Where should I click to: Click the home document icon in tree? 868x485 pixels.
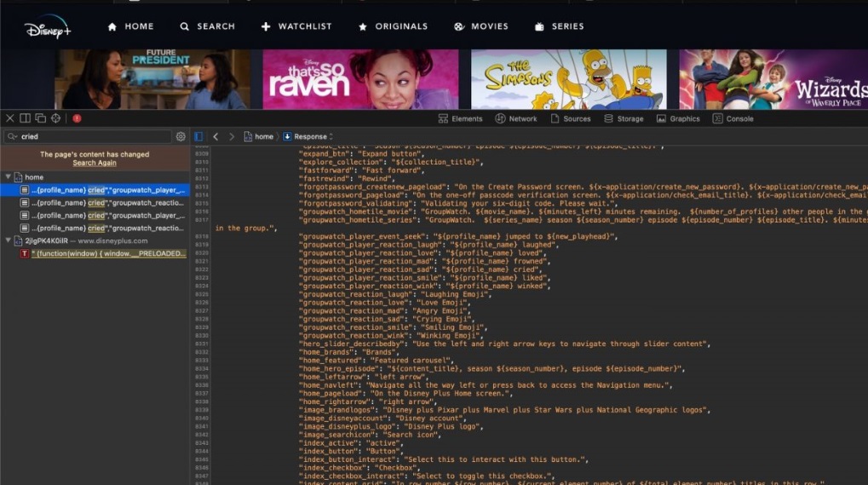tap(18, 177)
